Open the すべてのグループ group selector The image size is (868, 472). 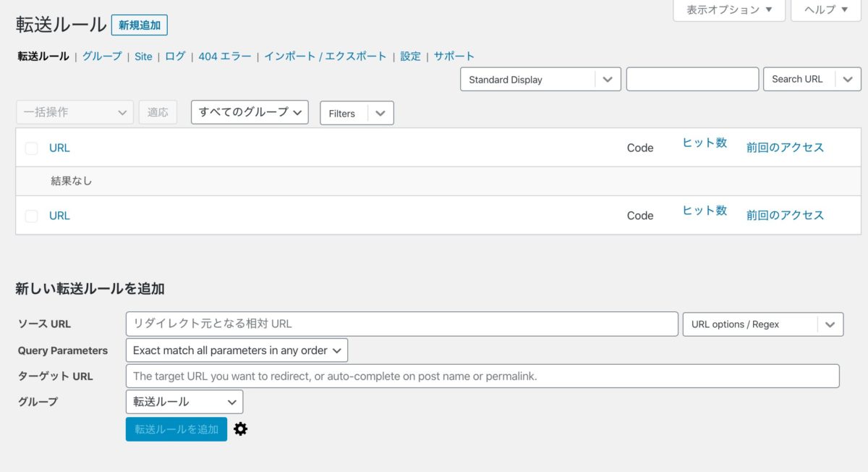click(x=250, y=112)
